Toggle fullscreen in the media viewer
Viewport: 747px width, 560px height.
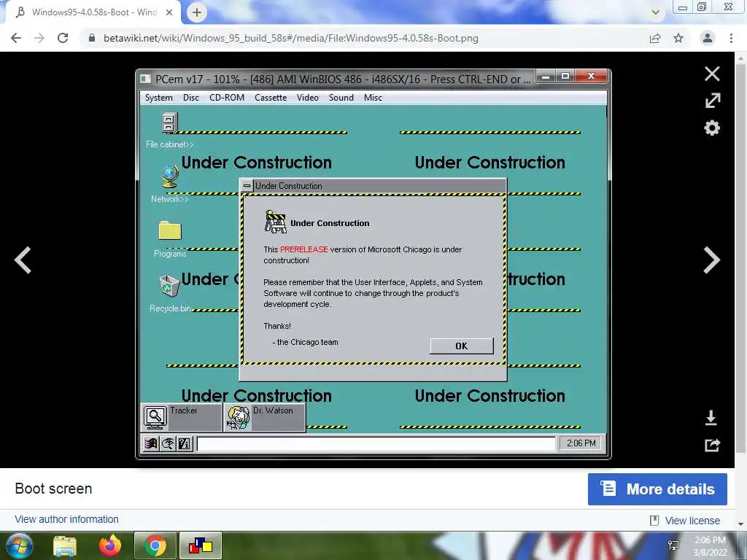(712, 101)
